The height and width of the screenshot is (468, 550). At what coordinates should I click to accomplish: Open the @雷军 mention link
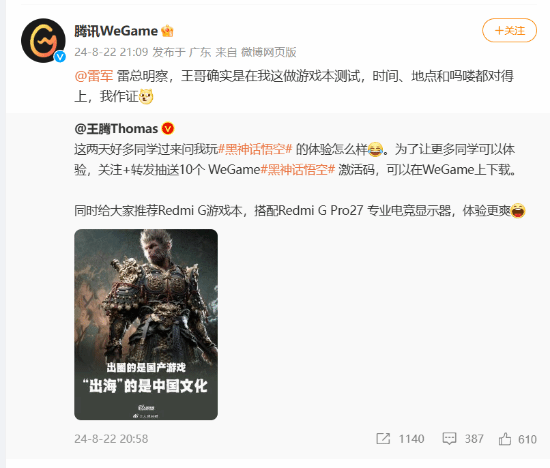94,76
